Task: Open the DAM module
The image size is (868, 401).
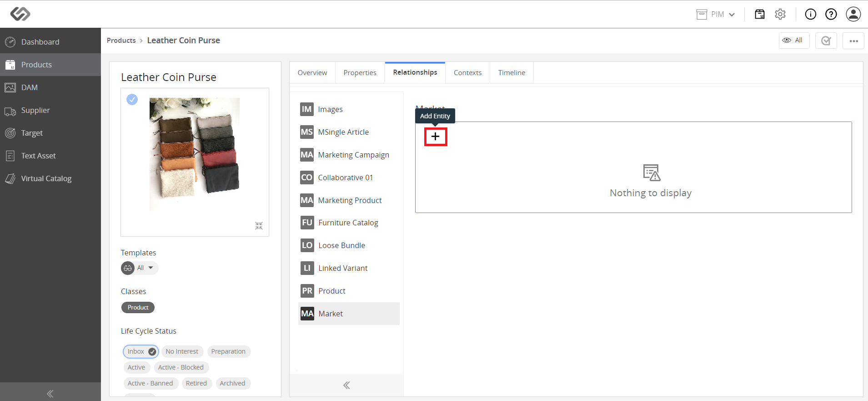Action: click(x=50, y=87)
